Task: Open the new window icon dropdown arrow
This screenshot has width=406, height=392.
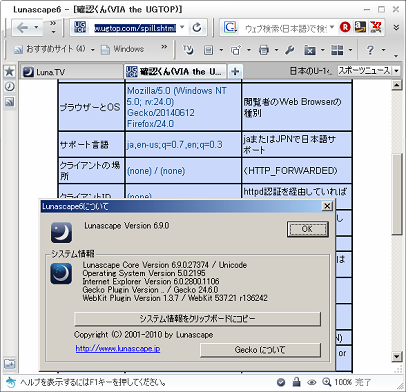Action: click(x=249, y=50)
